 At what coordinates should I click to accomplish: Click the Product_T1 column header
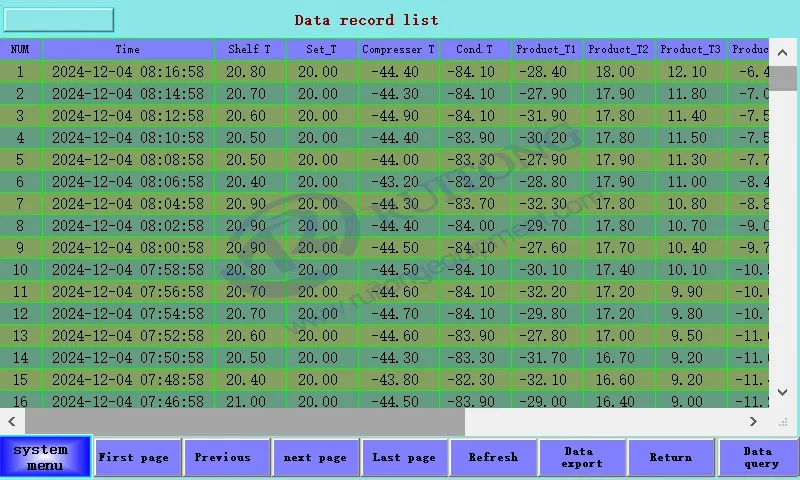[x=546, y=49]
